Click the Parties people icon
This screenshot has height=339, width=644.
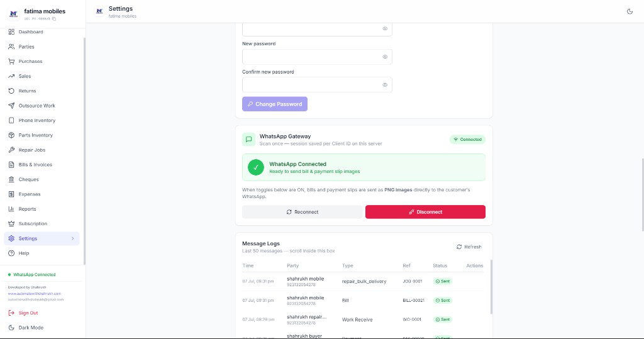tap(11, 47)
